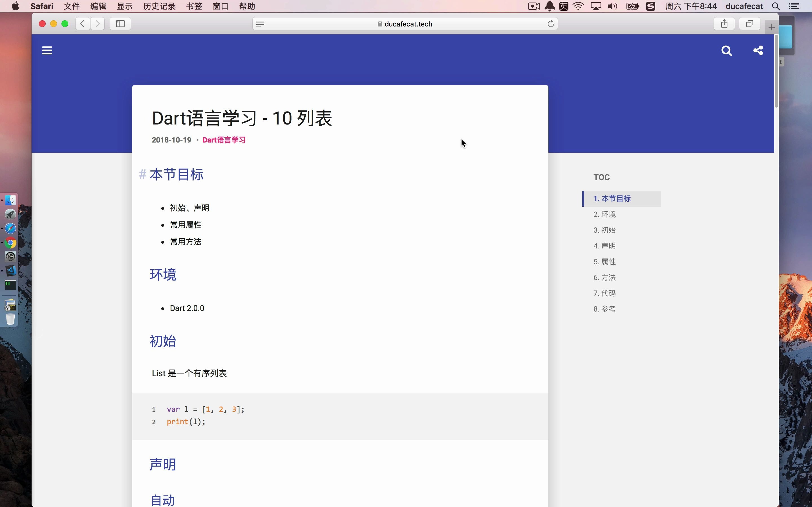Open the 书签 menu from the menu bar
812x507 pixels.
pos(194,6)
